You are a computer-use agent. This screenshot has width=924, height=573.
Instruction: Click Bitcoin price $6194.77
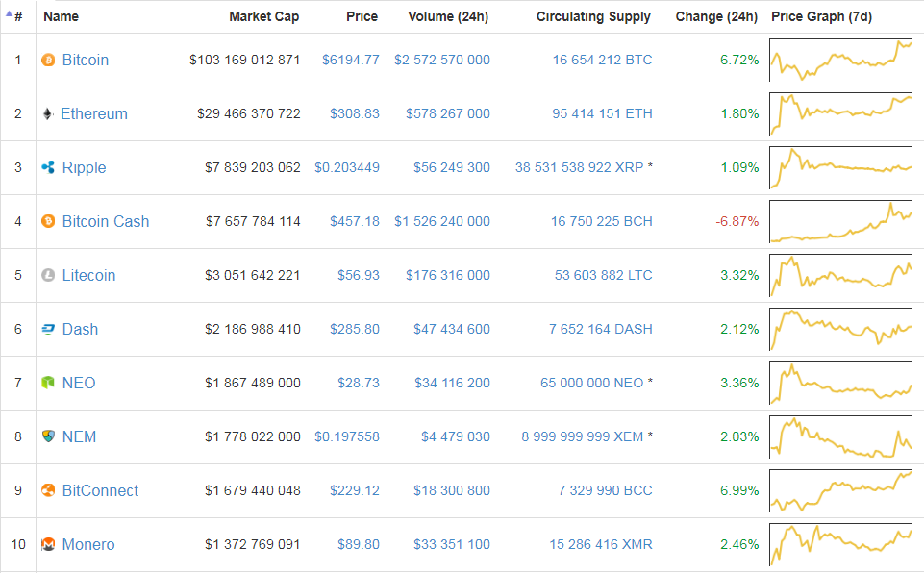click(351, 61)
